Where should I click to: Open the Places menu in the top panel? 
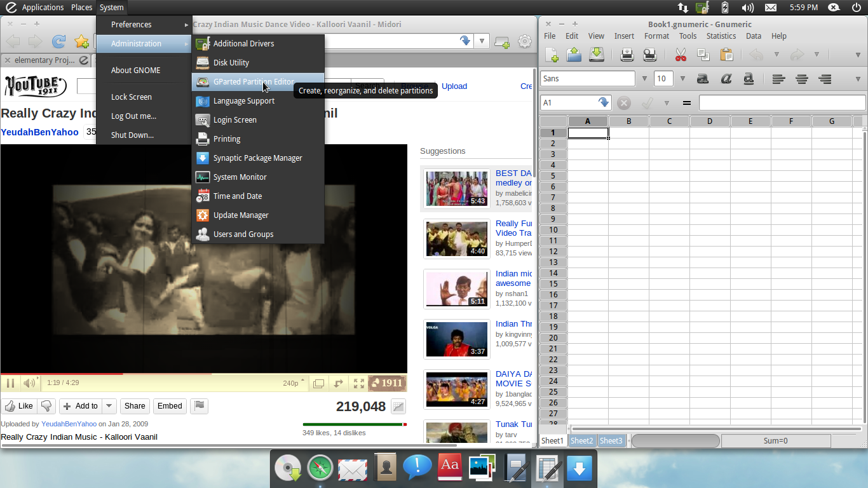[x=81, y=8]
